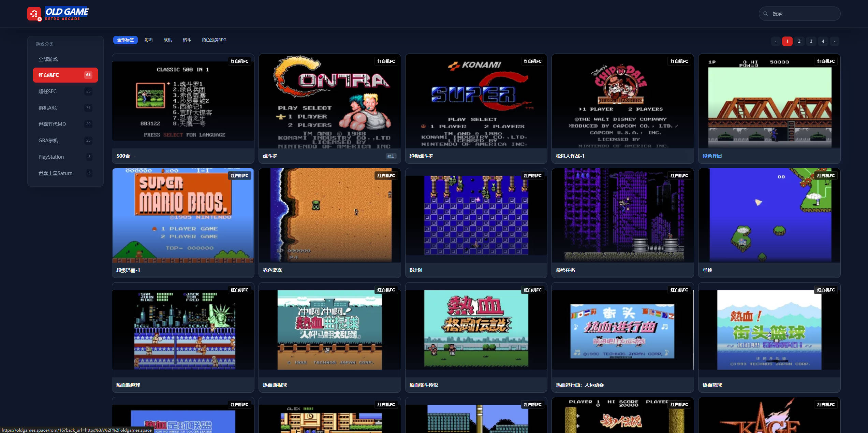
Task: Open 世嘉五代MD category
Action: click(x=65, y=124)
